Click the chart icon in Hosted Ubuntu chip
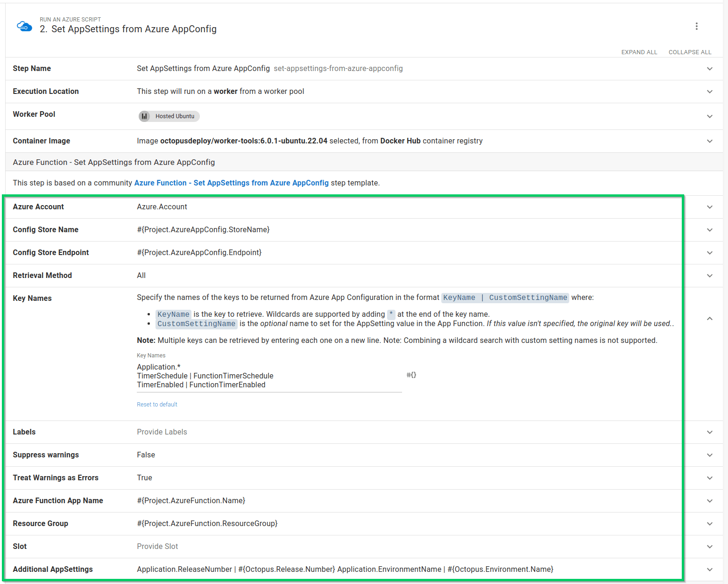This screenshot has height=584, width=728. [145, 116]
